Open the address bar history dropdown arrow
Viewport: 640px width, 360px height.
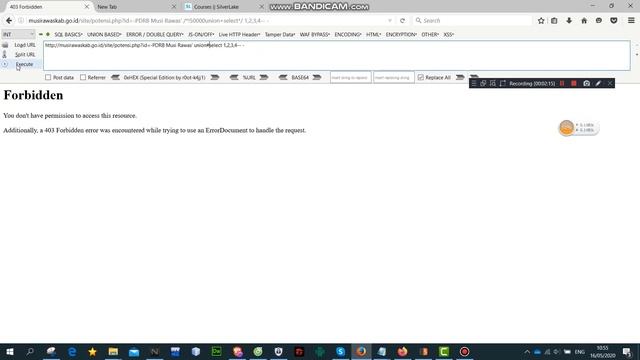click(390, 20)
